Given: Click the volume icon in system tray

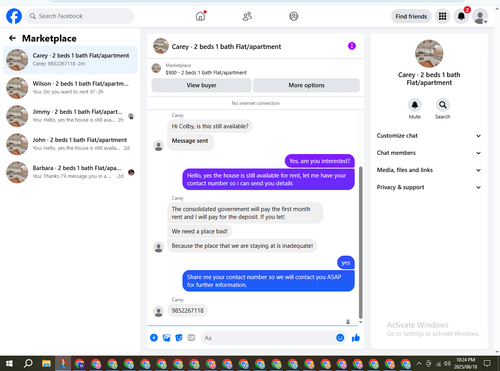Looking at the screenshot, I should pos(447,363).
